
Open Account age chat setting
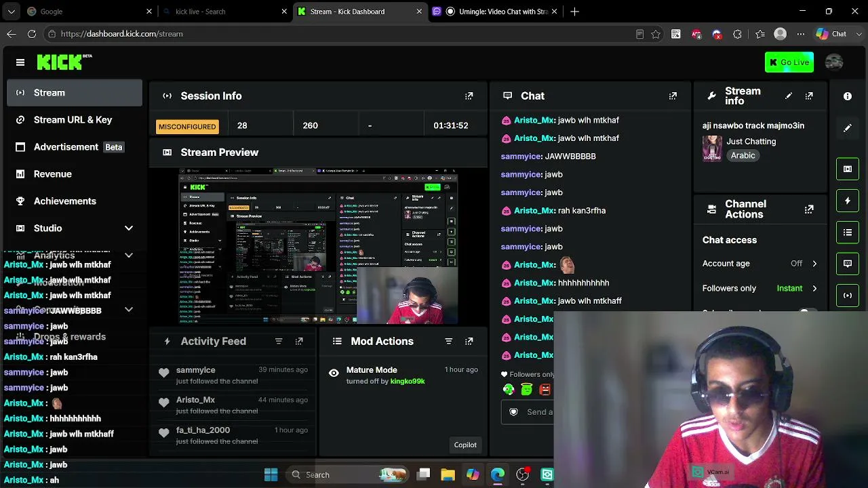click(x=759, y=264)
